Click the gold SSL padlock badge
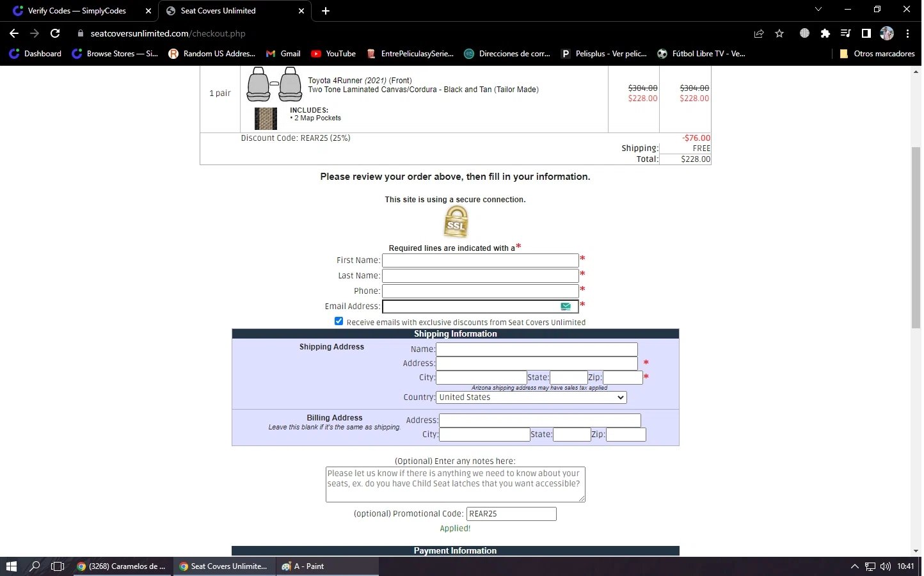This screenshot has height=576, width=924. [456, 222]
